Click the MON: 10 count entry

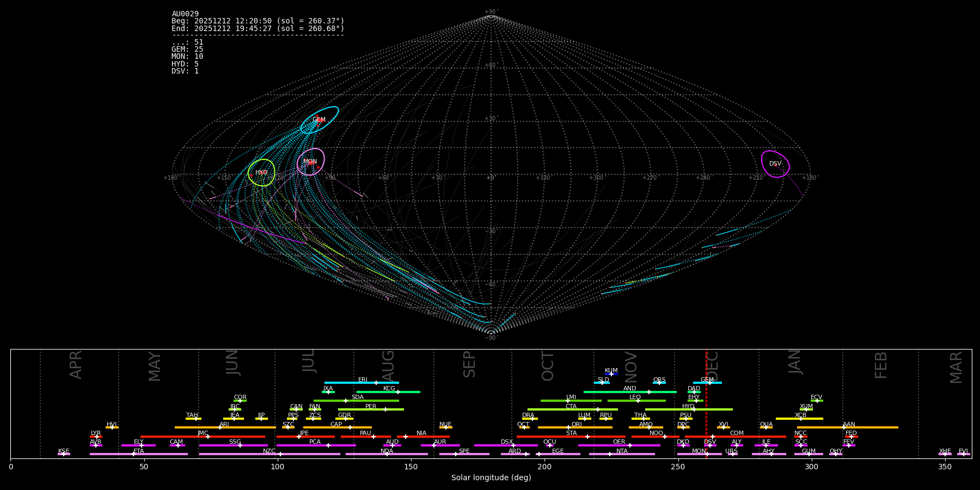187,57
